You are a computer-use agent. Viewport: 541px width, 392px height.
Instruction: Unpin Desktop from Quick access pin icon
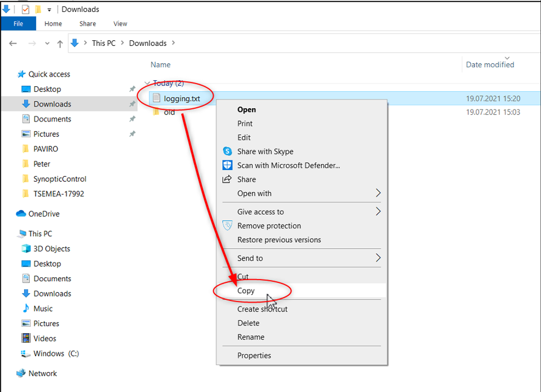(x=132, y=89)
